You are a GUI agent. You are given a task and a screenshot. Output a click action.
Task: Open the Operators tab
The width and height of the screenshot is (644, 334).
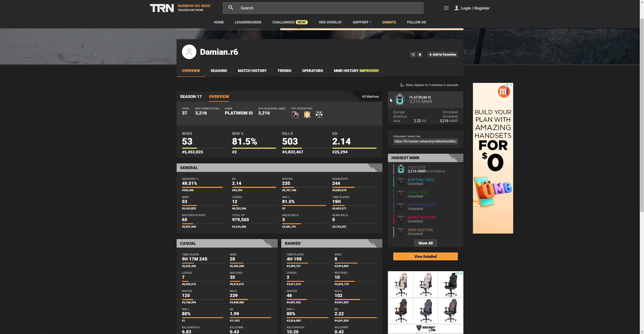pyautogui.click(x=312, y=71)
